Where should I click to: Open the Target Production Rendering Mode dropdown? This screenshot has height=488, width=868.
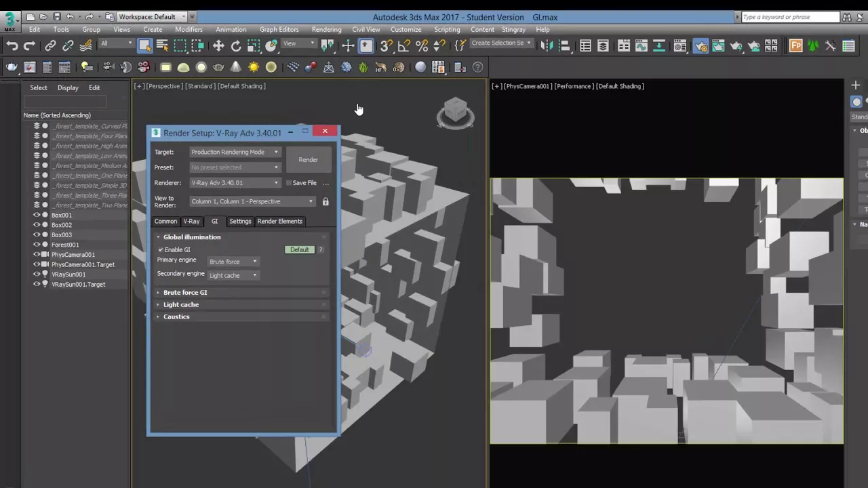coord(235,152)
